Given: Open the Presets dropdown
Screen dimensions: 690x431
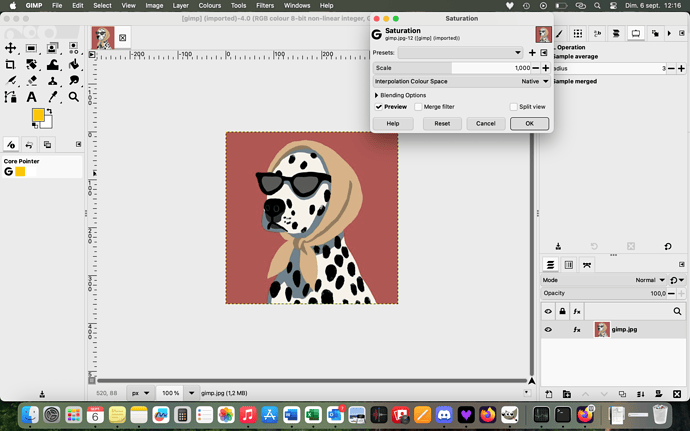Looking at the screenshot, I should tap(460, 53).
